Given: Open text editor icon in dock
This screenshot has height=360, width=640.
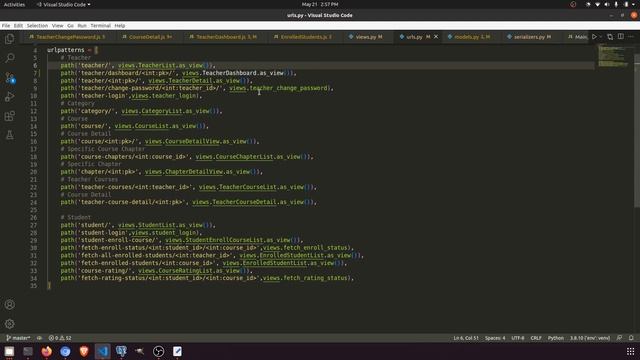Looking at the screenshot, I should [x=177, y=351].
